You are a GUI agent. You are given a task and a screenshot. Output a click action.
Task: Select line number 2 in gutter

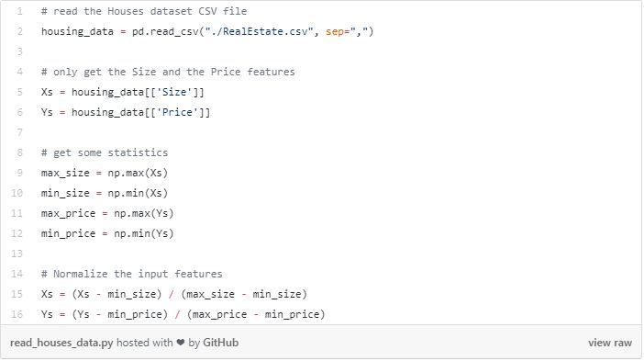[19, 31]
